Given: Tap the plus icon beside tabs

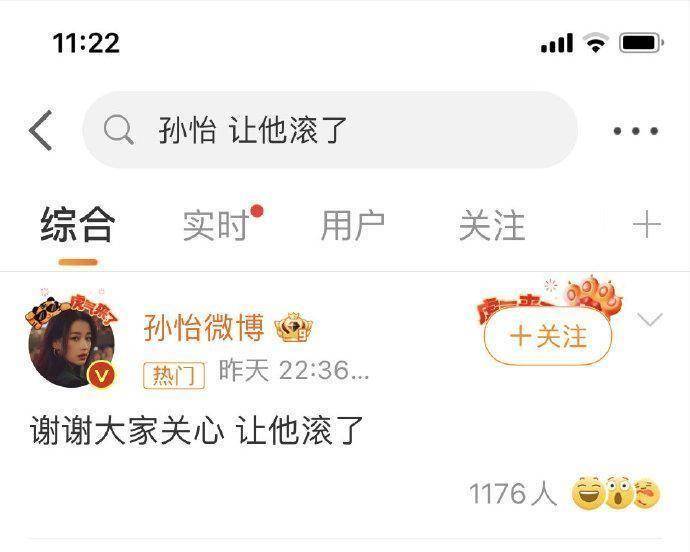Looking at the screenshot, I should [646, 224].
